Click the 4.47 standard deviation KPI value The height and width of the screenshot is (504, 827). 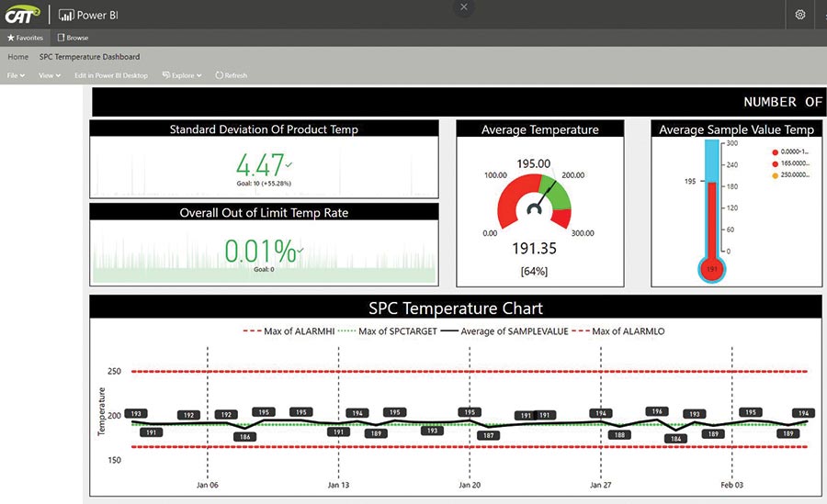coord(260,165)
